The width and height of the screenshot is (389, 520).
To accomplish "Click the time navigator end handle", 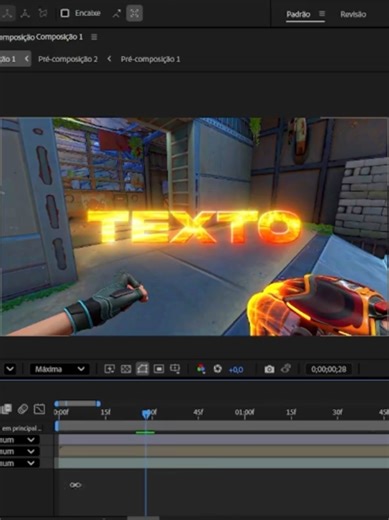I will 98,404.
